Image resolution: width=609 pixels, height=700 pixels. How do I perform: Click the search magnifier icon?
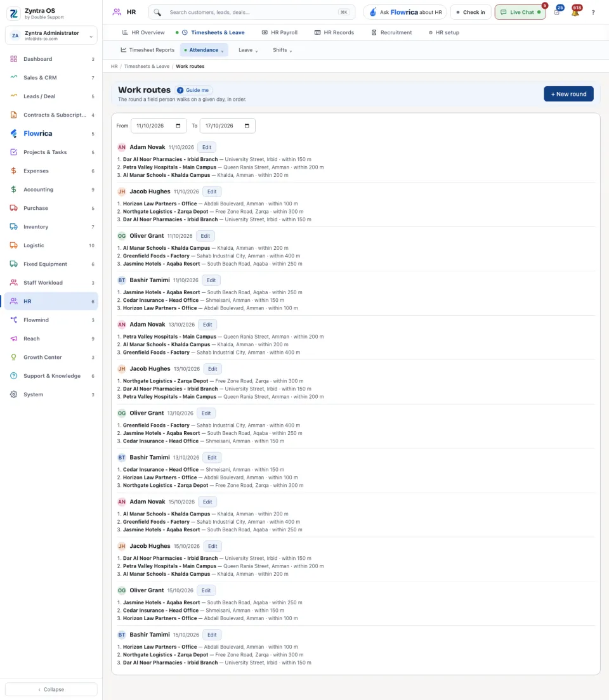coord(157,13)
